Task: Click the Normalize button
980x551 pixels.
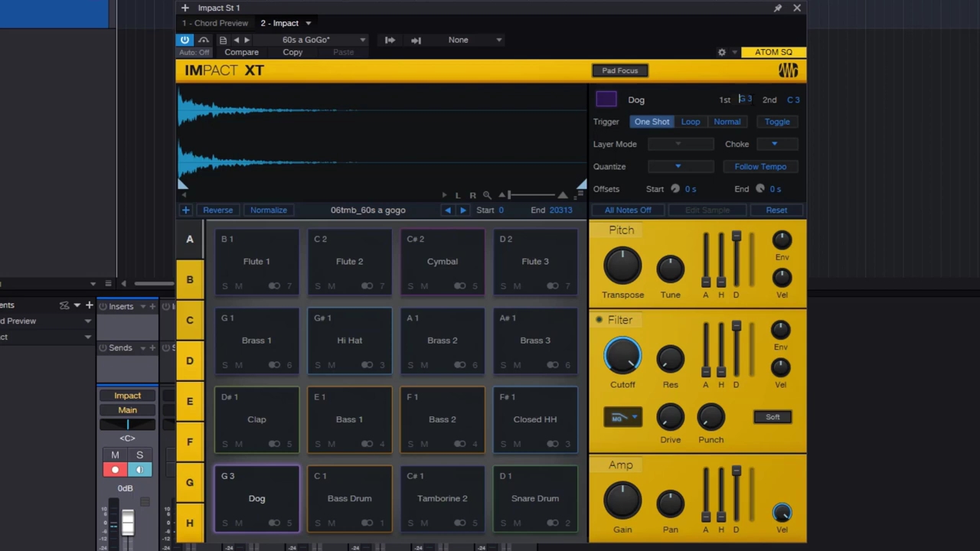Action: [268, 210]
